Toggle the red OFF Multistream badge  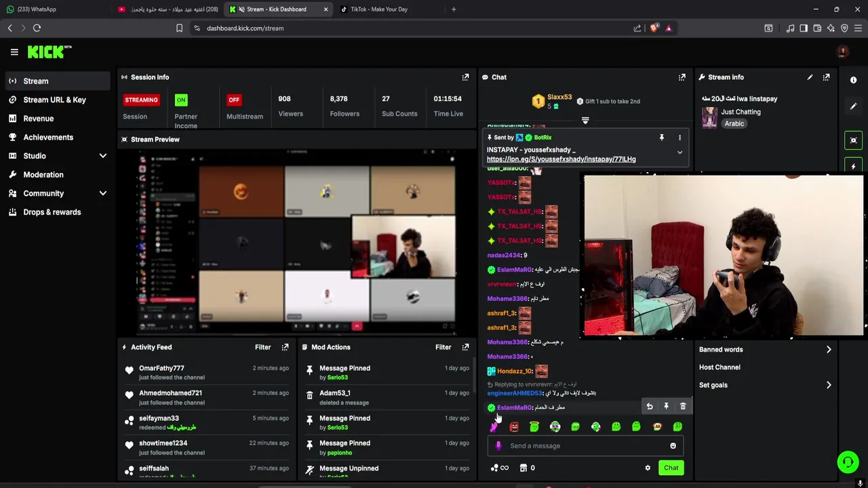point(234,100)
